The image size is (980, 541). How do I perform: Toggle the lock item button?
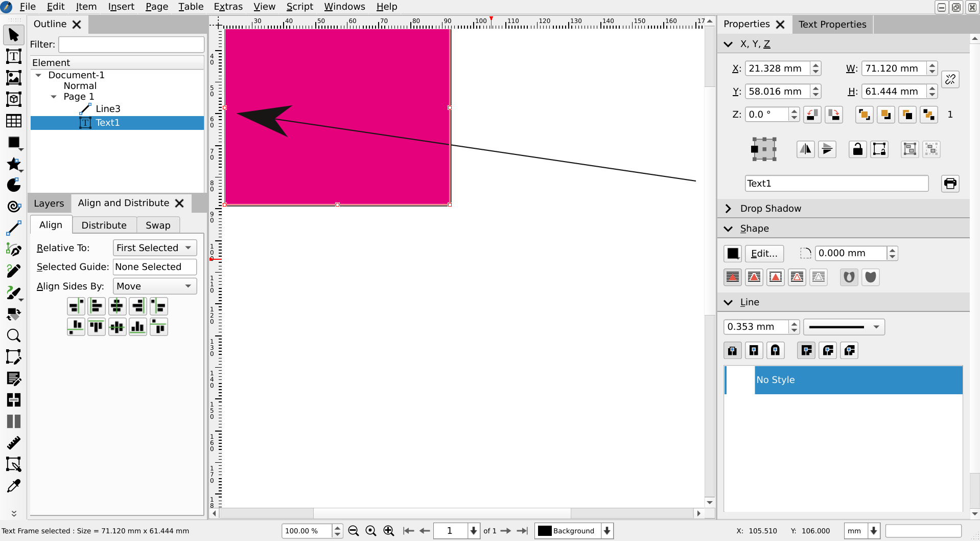coord(857,149)
